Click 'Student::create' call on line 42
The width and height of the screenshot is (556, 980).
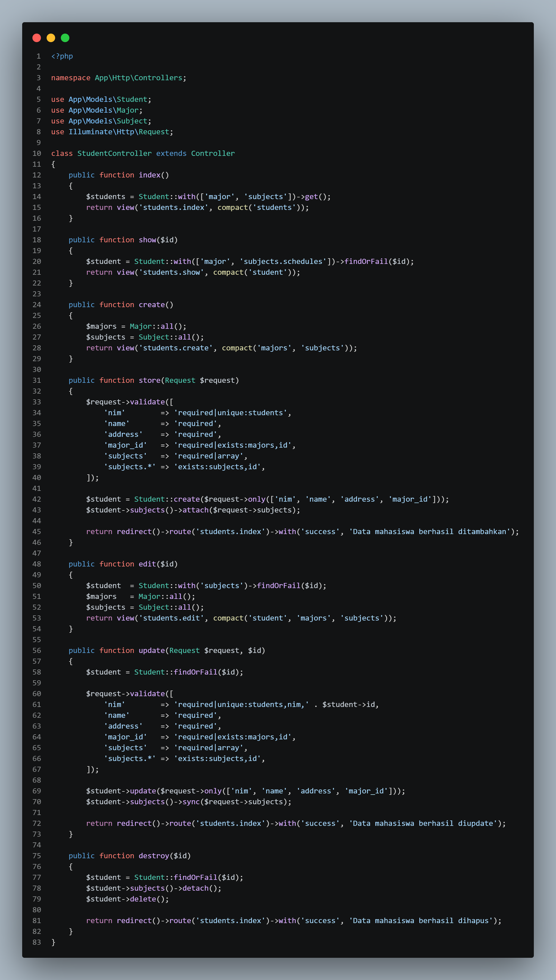point(167,499)
